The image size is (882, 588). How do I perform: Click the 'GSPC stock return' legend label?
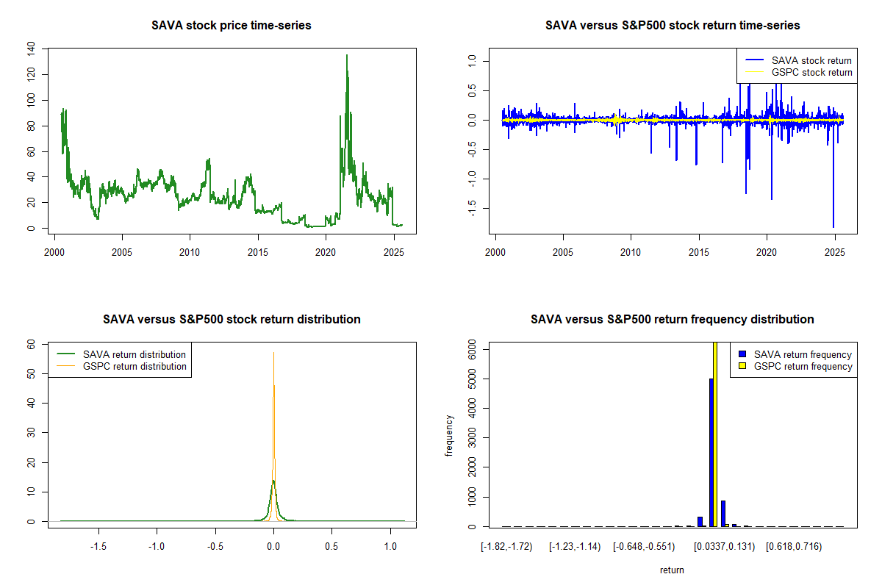(811, 73)
